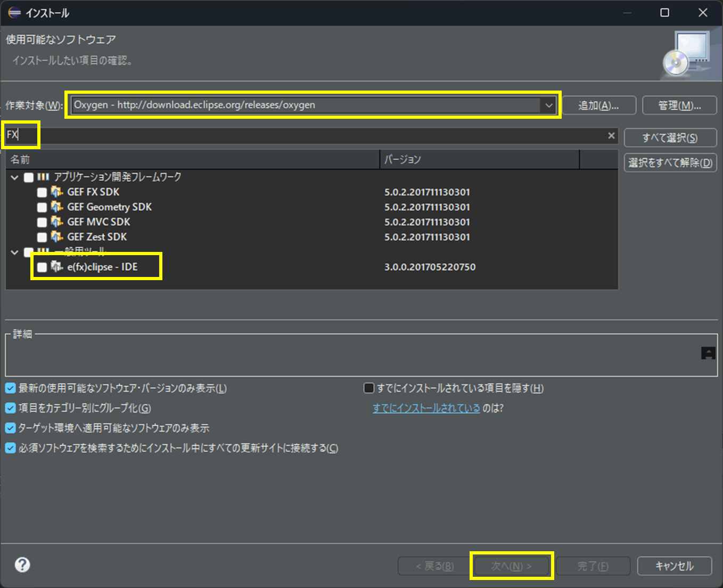The width and height of the screenshot is (723, 588).
Task: Uncheck 必須ソフトウェアを検索するために更新サイトに接続する option
Action: tap(10, 448)
